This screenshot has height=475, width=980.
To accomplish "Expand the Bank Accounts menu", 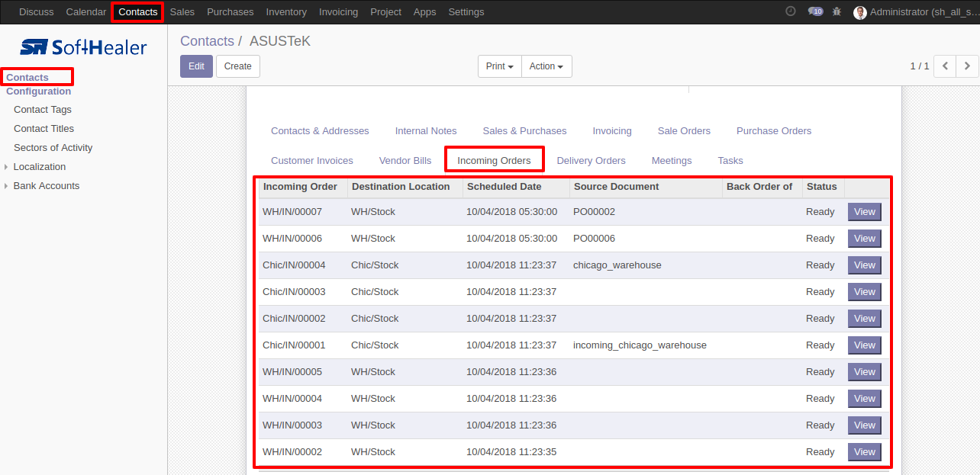I will coord(47,185).
